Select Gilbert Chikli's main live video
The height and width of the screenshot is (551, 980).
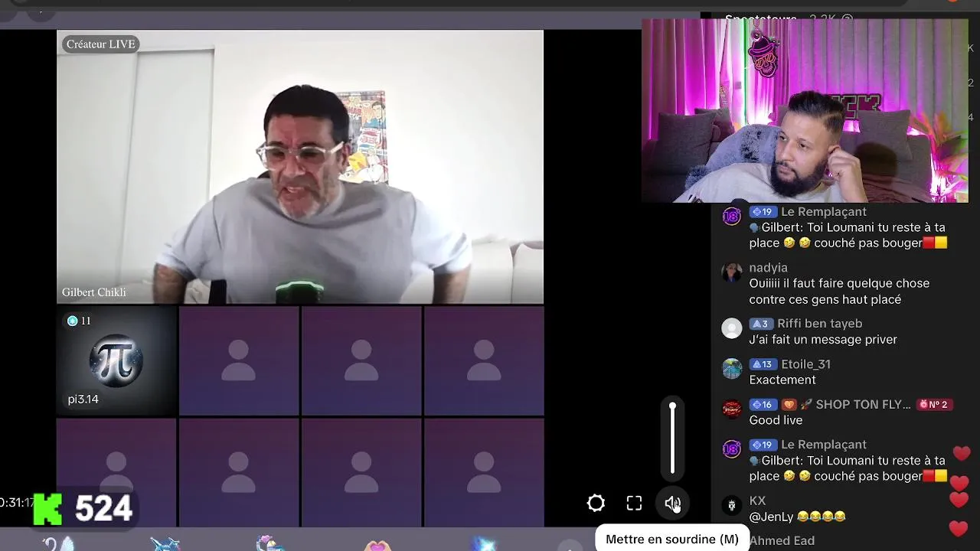click(300, 167)
